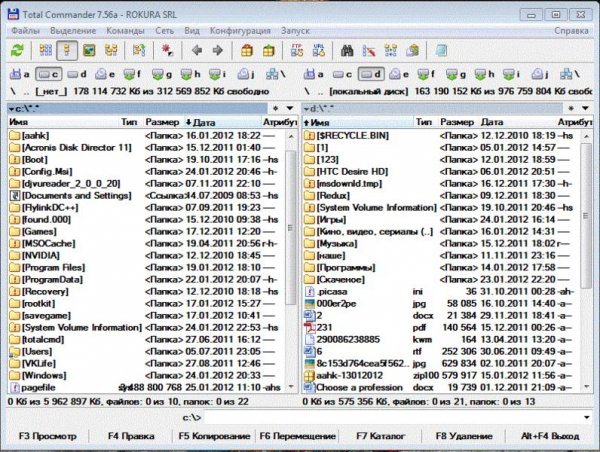Select drive c in the right panel

tap(342, 74)
